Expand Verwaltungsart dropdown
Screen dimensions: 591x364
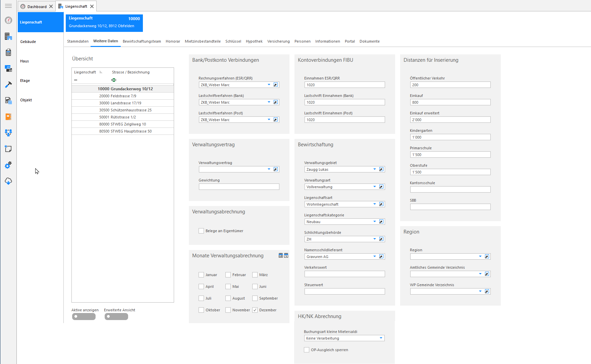click(x=375, y=187)
